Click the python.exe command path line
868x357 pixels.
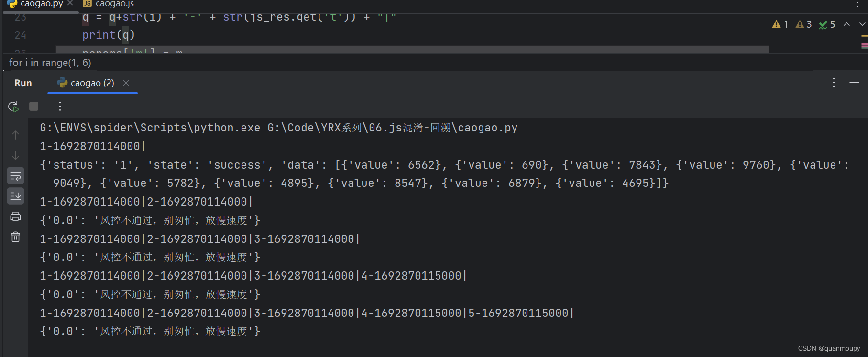pos(278,128)
